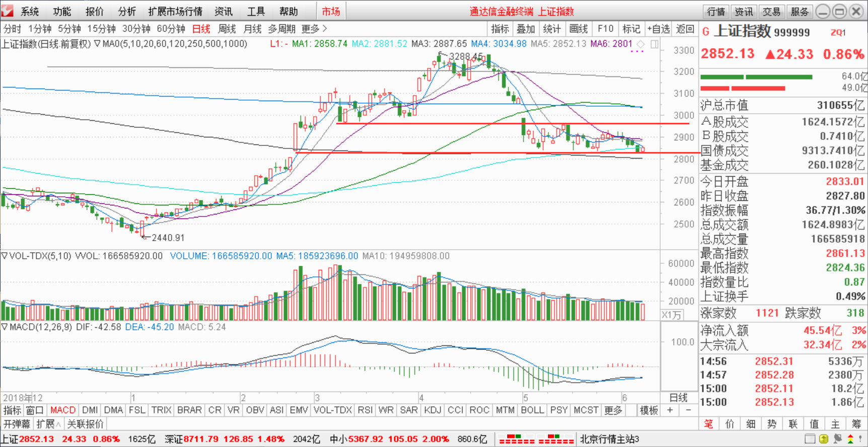Select the MACD indicator tab
Screen dimensions: 868x447
[x=62, y=410]
